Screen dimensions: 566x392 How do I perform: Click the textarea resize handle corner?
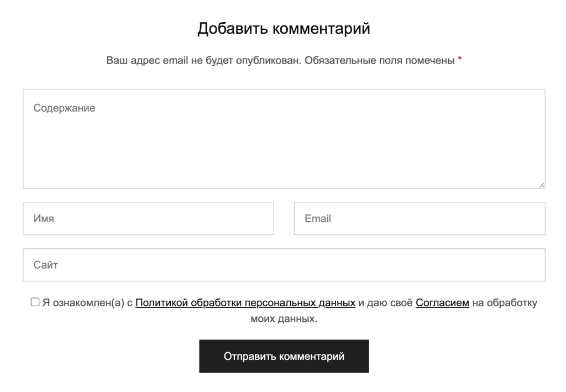point(541,185)
